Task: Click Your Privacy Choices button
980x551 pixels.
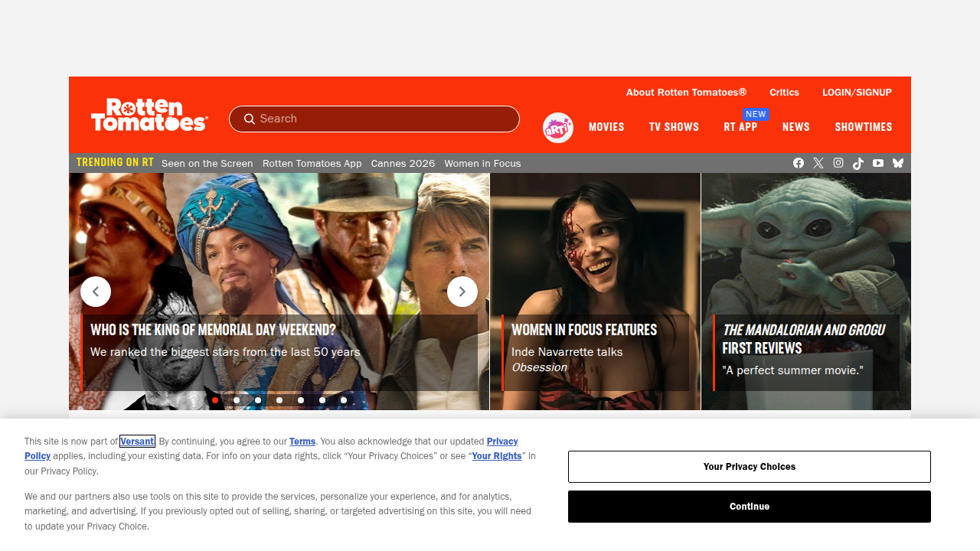Action: coord(750,467)
